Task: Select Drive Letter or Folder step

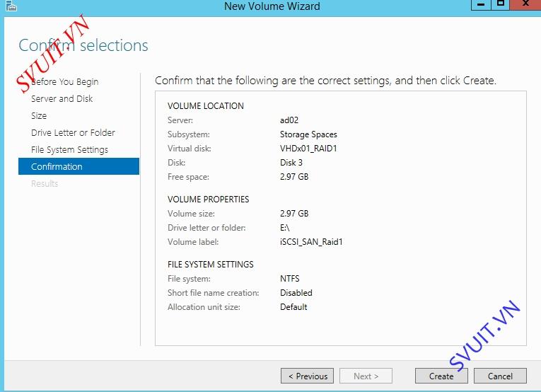Action: pos(73,132)
